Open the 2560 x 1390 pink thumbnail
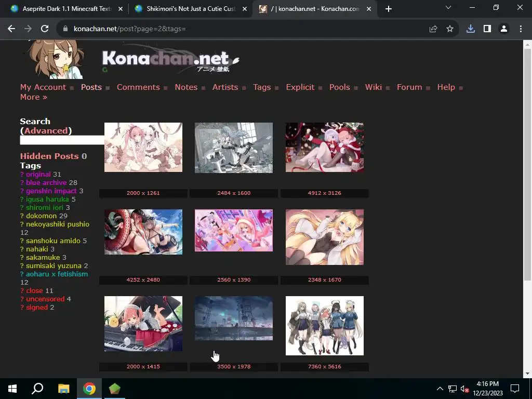The width and height of the screenshot is (532, 399). tap(234, 230)
